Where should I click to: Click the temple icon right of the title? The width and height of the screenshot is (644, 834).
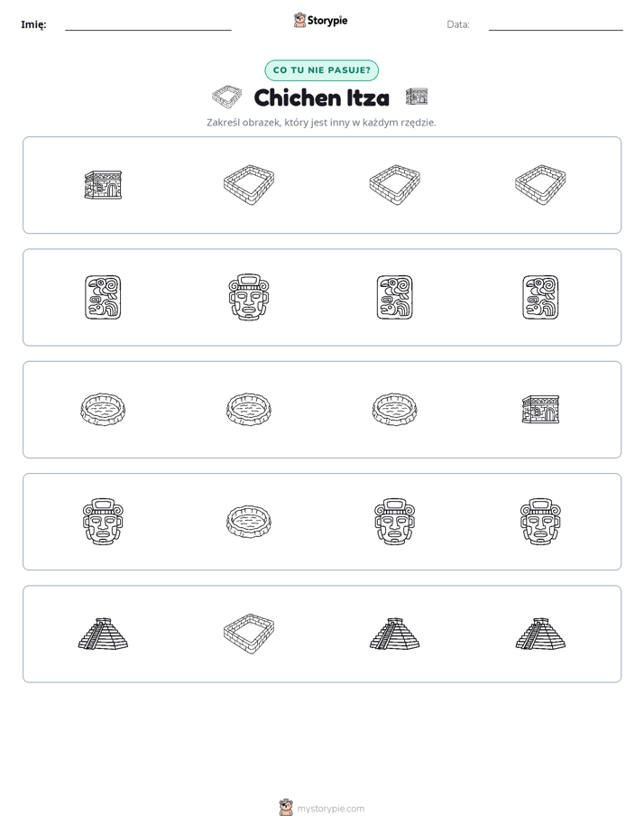coord(417,97)
